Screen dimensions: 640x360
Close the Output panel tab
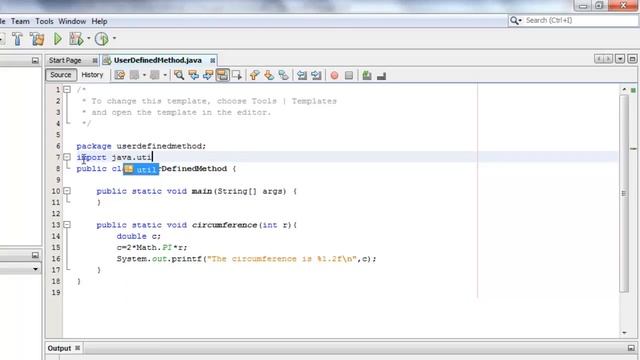point(78,348)
